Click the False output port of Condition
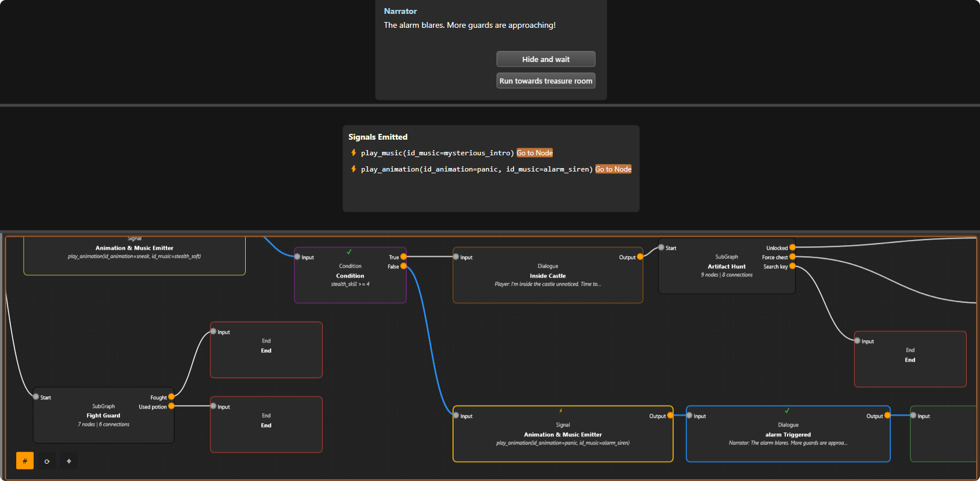The width and height of the screenshot is (980, 481). point(403,266)
